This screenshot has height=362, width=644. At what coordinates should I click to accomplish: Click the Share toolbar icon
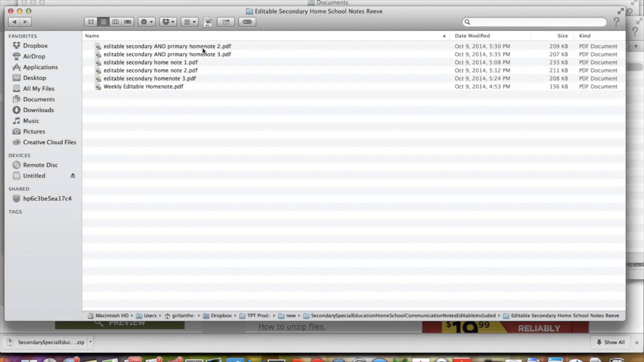point(226,22)
